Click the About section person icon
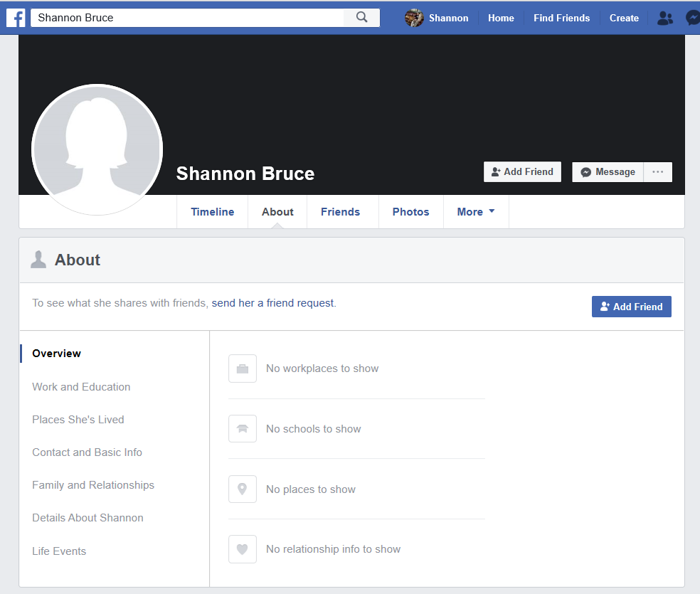700x594 pixels. pos(38,259)
